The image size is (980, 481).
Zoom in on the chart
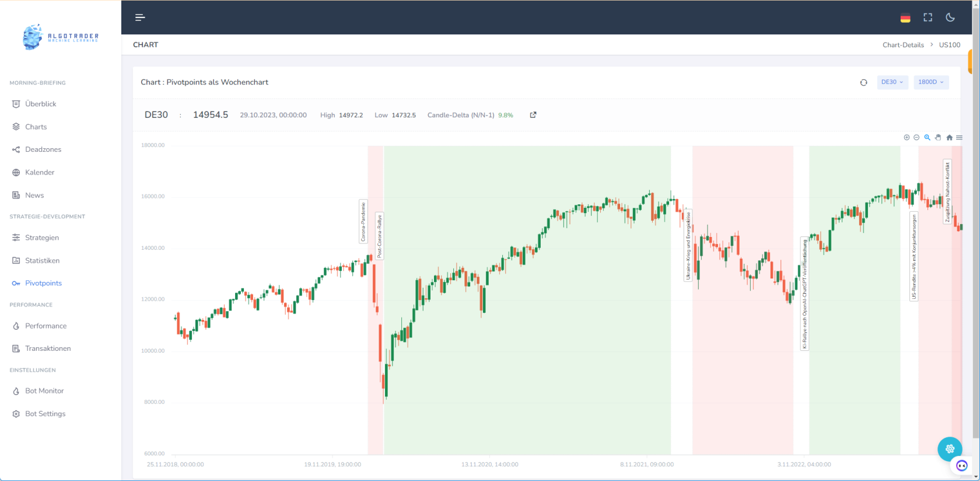pyautogui.click(x=907, y=138)
